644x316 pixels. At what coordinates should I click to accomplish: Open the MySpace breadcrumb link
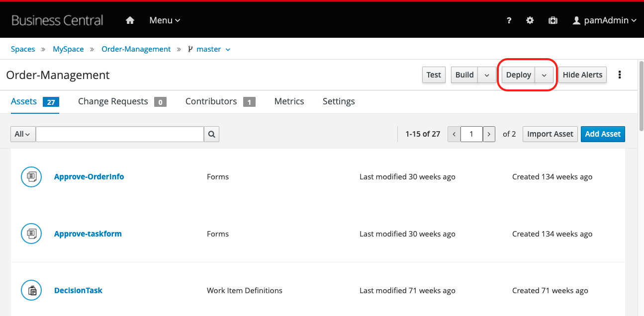tap(68, 49)
